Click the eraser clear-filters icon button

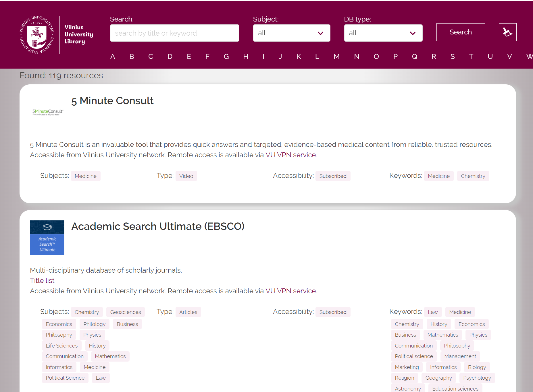[x=507, y=32]
